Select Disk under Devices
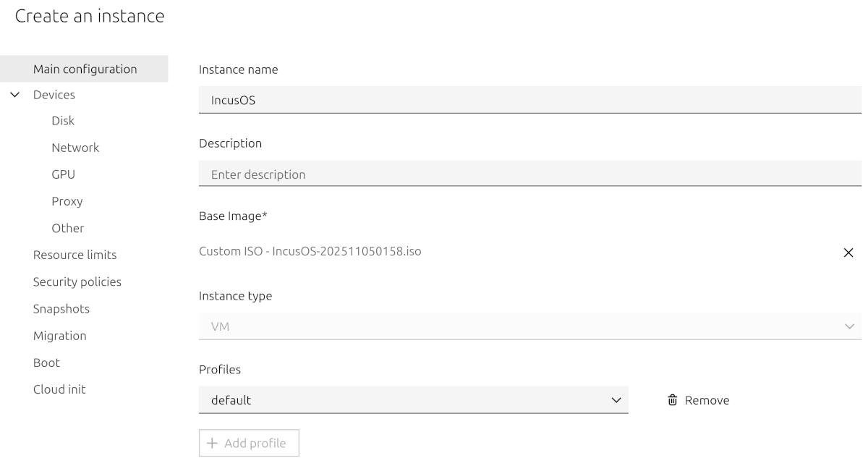868x466 pixels. coord(62,121)
